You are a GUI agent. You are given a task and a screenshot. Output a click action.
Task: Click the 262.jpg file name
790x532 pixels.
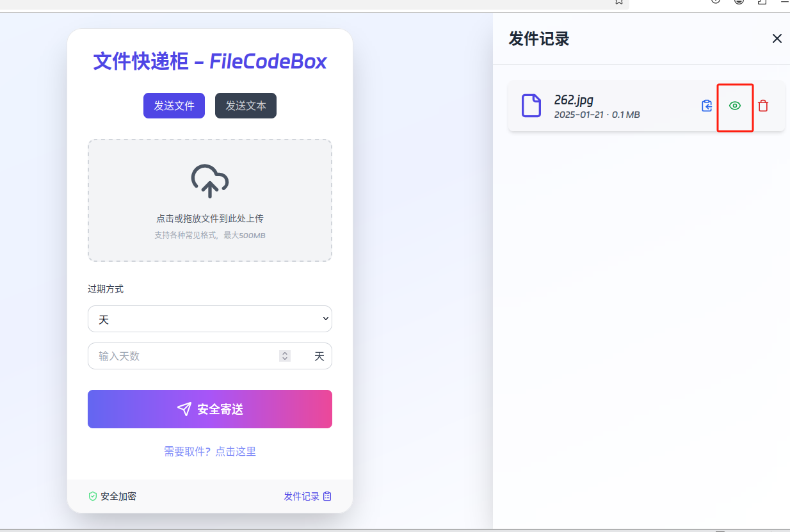coord(574,100)
